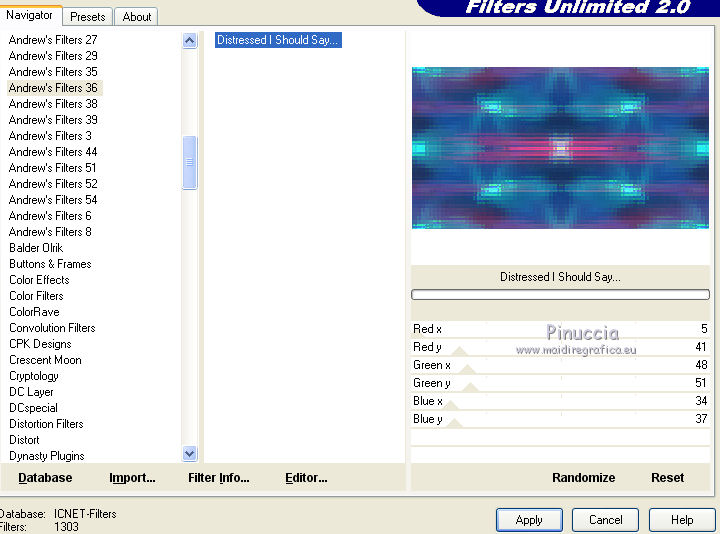
Task: Choose Cryptology filter group
Action: click(34, 376)
